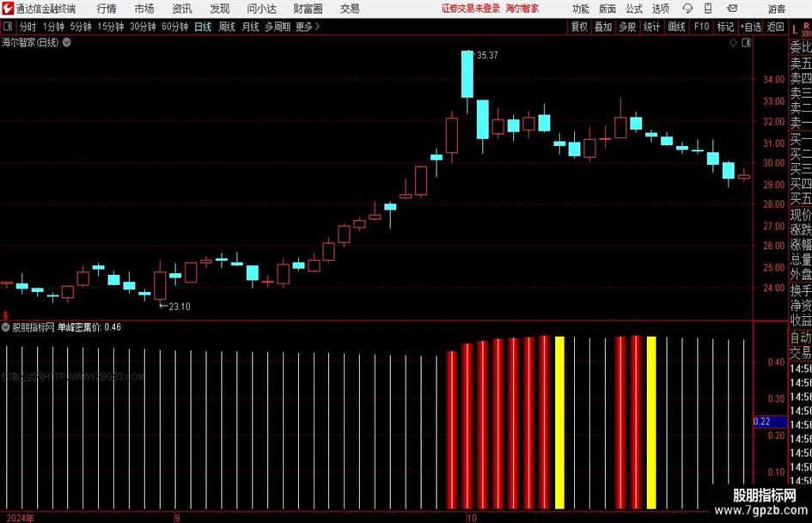Screen dimensions: 812x523
Task: Open the 公式 menu
Action: 633,9
